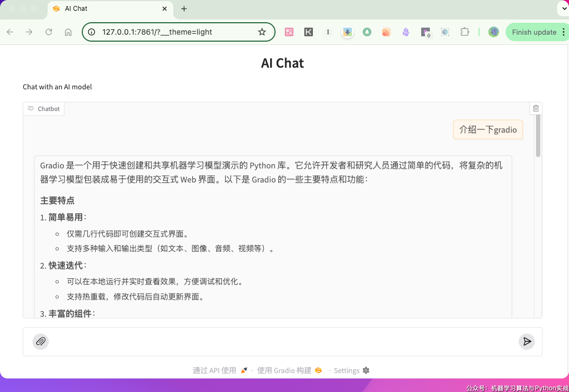Click the 丰富的组件 list item
569x392 pixels.
pos(68,313)
